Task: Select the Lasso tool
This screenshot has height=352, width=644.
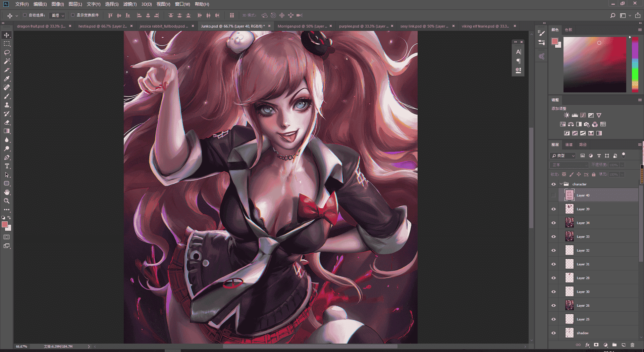Action: pos(7,52)
